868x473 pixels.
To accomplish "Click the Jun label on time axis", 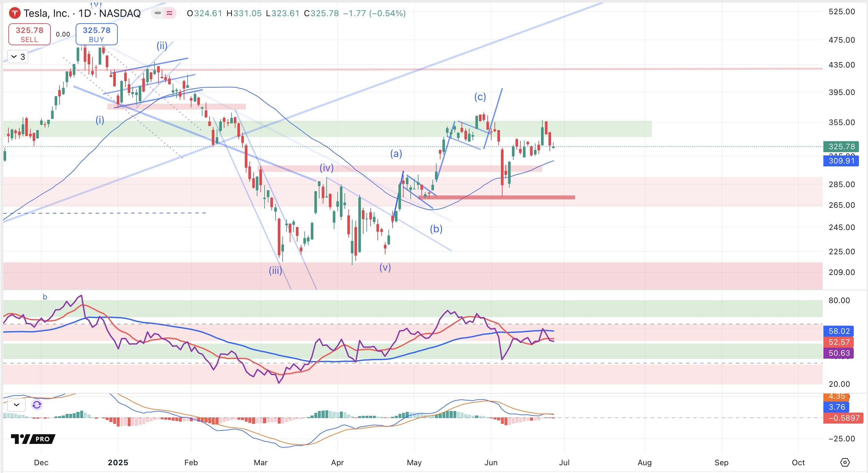I will (x=491, y=463).
